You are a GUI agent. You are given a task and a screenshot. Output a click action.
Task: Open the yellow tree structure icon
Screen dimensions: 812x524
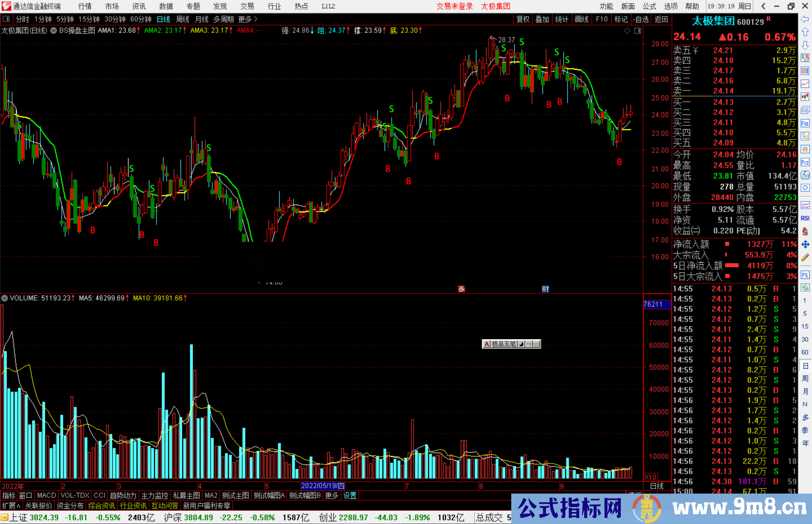(805, 136)
